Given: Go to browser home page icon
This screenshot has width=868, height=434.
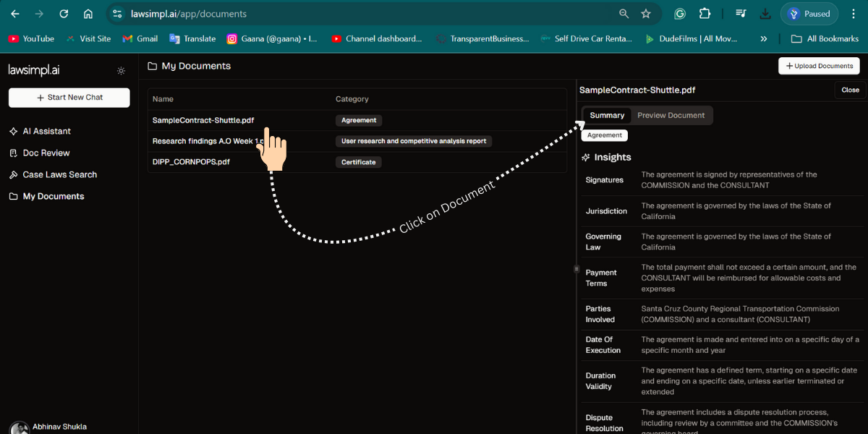Looking at the screenshot, I should (x=88, y=14).
